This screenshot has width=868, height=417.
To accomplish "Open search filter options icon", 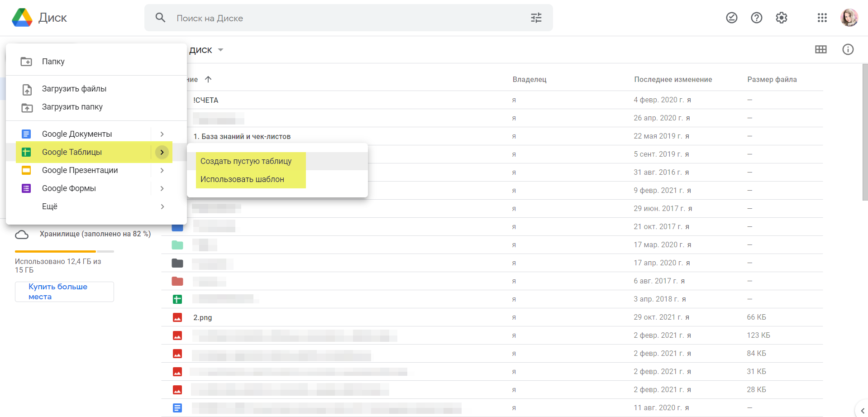I will tap(536, 18).
